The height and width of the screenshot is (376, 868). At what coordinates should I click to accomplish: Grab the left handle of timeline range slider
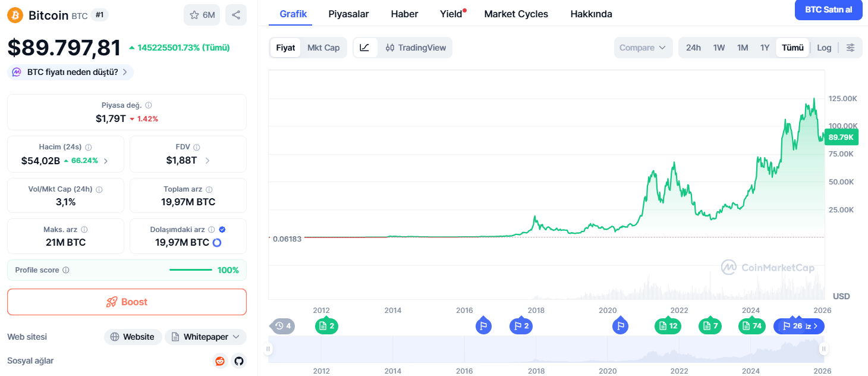tap(268, 349)
